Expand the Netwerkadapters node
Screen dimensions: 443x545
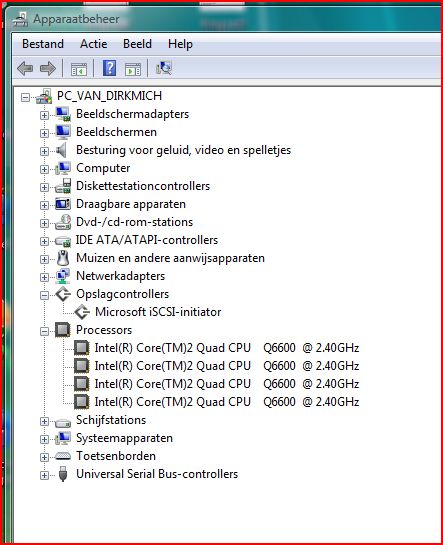pos(44,277)
